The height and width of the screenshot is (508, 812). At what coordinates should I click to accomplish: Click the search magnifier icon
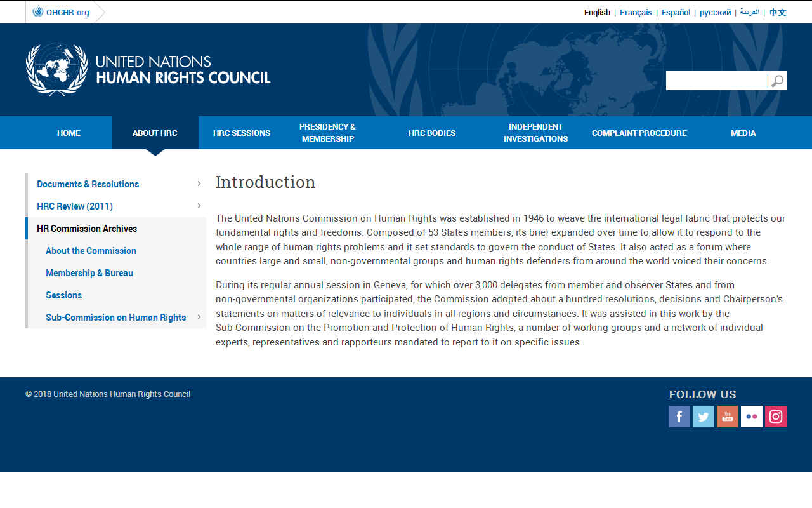777,81
